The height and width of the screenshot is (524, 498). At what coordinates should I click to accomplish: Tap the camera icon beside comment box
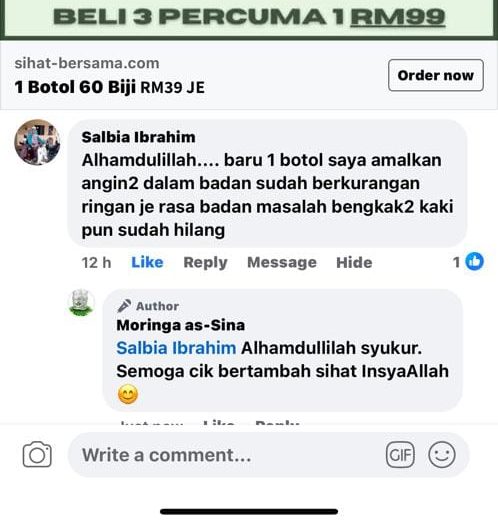37,454
